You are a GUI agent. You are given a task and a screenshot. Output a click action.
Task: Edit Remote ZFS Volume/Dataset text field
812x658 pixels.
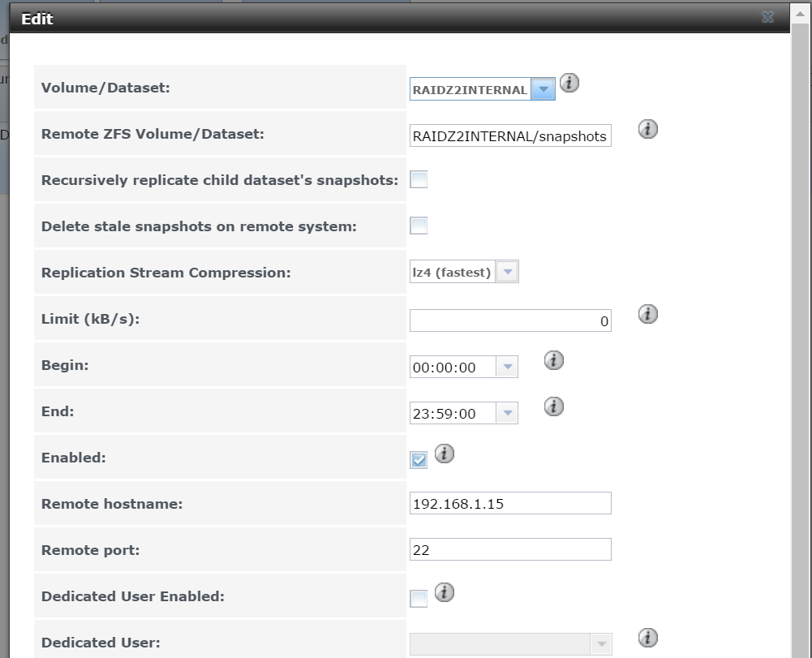[x=510, y=135]
